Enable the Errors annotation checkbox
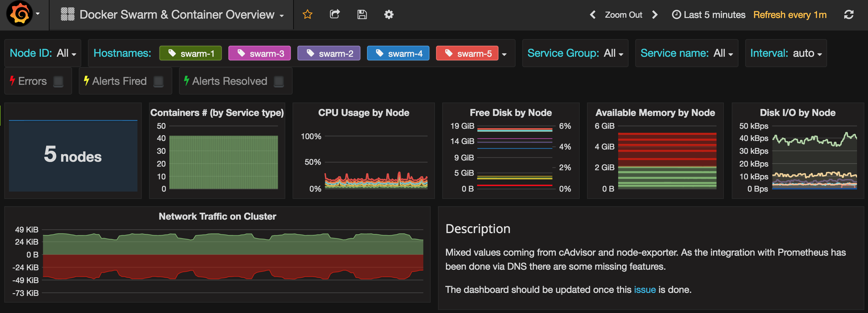868x313 pixels. [58, 81]
